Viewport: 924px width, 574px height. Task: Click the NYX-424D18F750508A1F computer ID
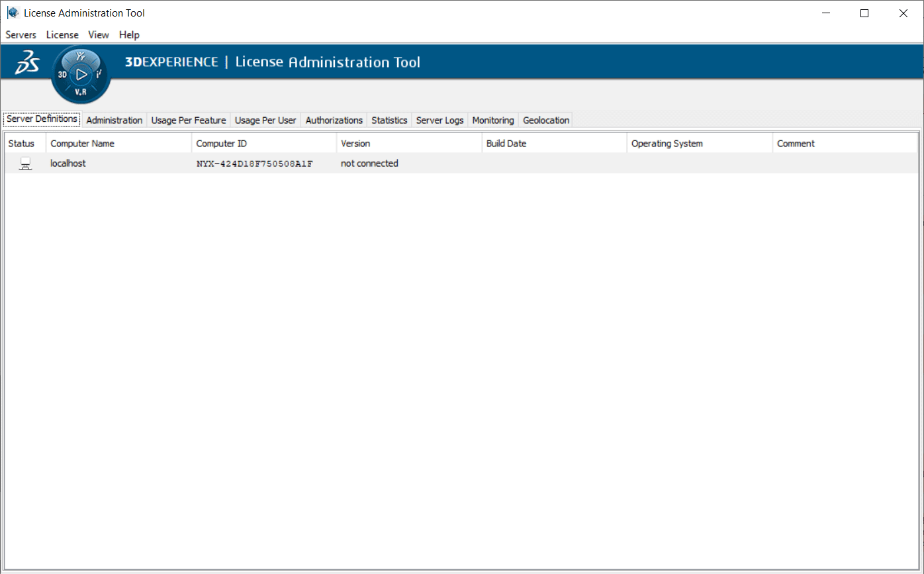[255, 164]
